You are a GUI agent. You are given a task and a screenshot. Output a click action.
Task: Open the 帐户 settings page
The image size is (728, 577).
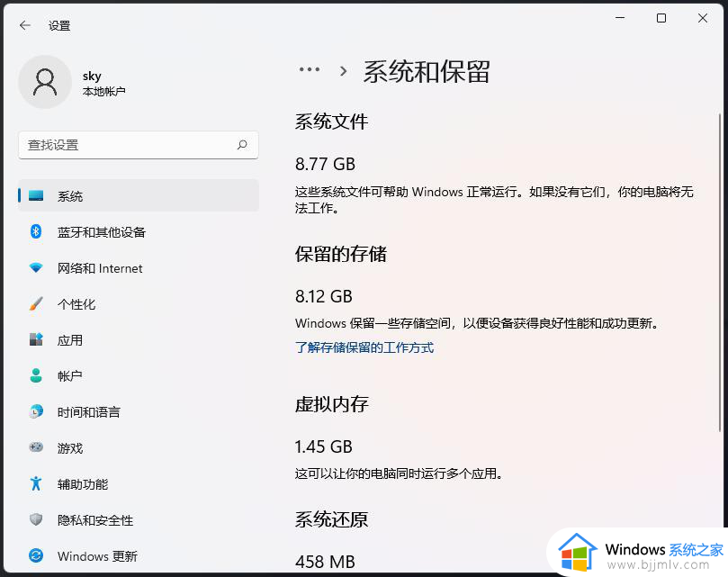(139, 375)
